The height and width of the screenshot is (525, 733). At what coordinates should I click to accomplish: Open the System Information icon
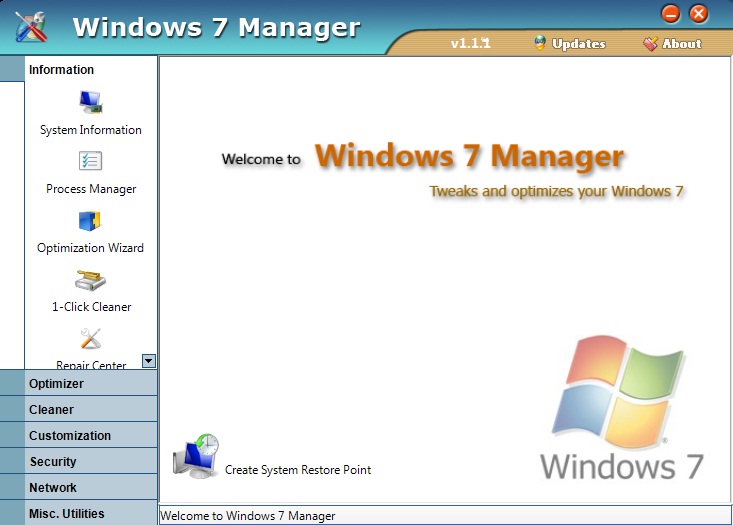91,102
